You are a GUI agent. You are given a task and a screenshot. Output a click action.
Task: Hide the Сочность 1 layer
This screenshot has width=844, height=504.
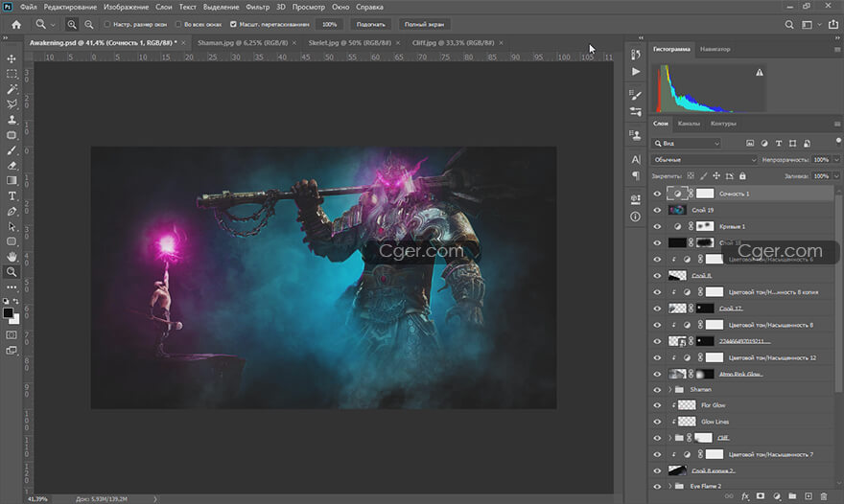coord(657,194)
